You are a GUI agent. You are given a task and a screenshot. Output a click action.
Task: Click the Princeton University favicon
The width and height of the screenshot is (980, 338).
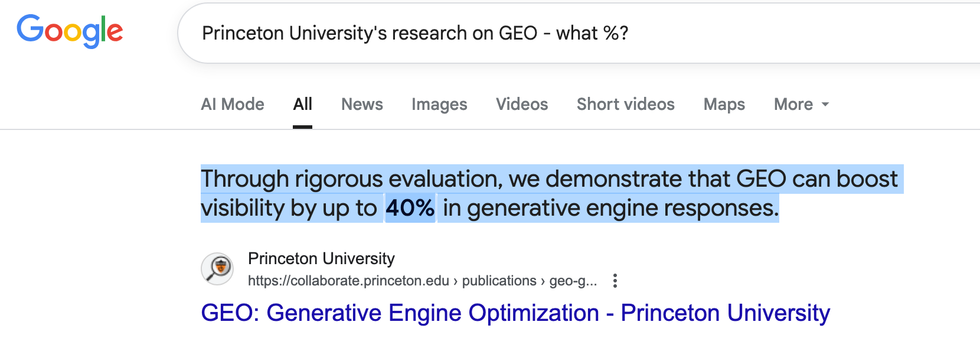(x=217, y=269)
